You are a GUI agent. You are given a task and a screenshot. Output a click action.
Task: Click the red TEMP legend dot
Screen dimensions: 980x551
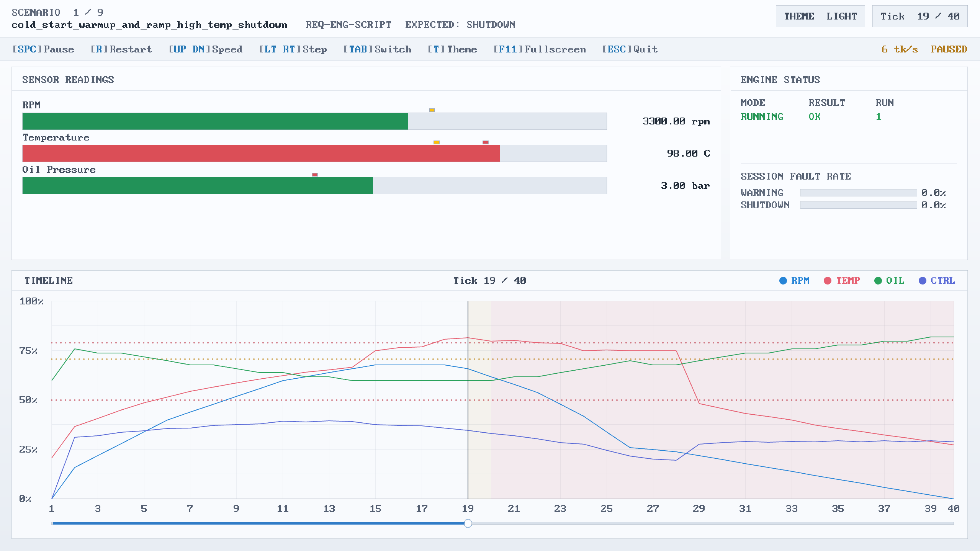827,281
